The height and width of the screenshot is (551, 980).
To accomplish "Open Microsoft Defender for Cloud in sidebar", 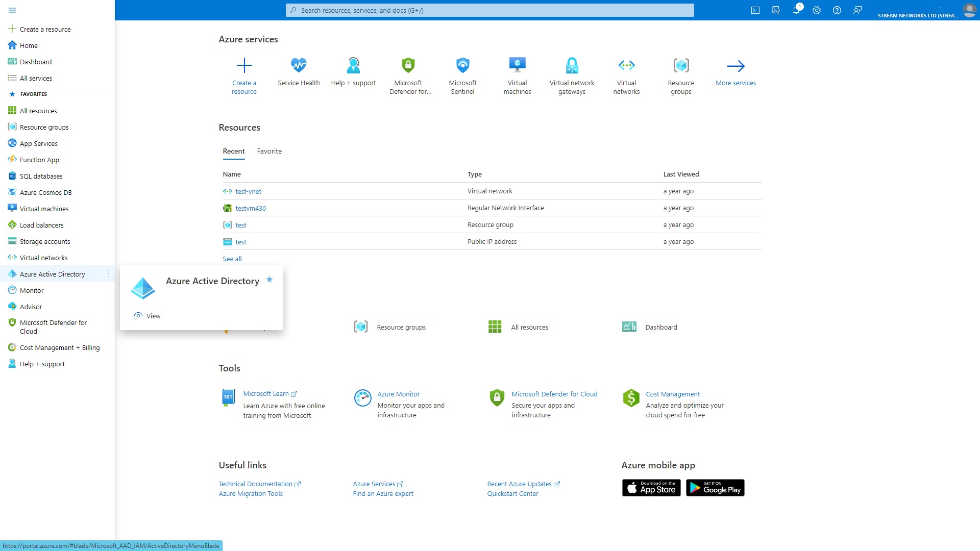I will coord(53,327).
